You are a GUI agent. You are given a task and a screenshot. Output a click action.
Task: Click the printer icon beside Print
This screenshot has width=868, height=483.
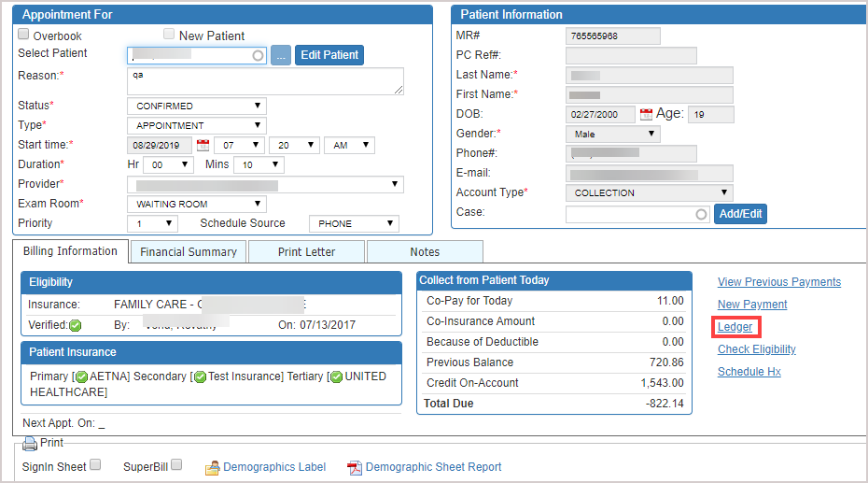pos(30,444)
